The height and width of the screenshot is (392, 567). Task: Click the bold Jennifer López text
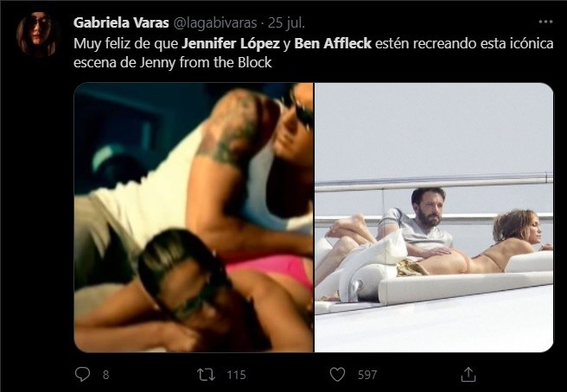231,44
